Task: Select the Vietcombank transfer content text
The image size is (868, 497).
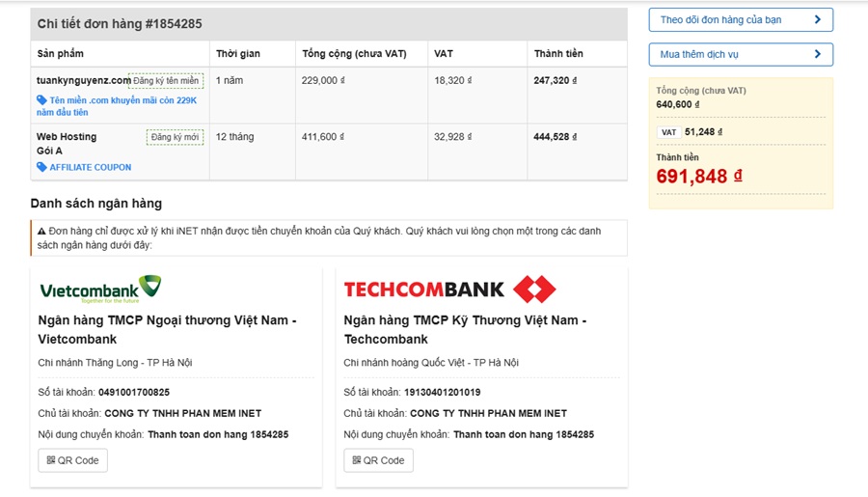Action: tap(217, 434)
